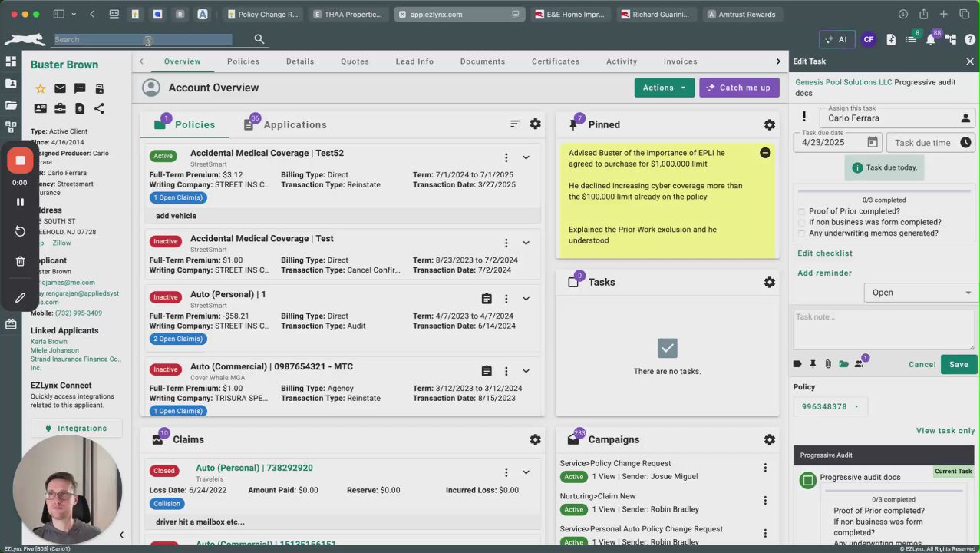Click Cancel in Edit Task panel
The height and width of the screenshot is (553, 980).
tap(922, 364)
